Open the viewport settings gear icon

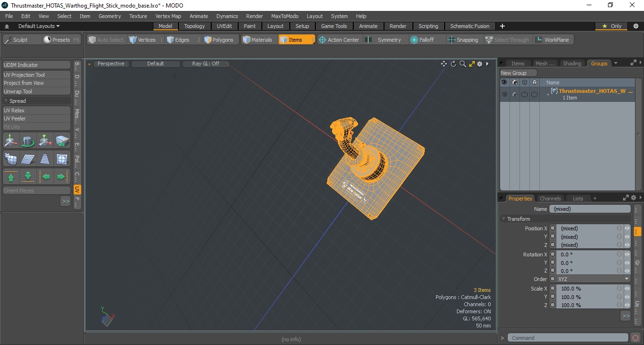[480, 64]
